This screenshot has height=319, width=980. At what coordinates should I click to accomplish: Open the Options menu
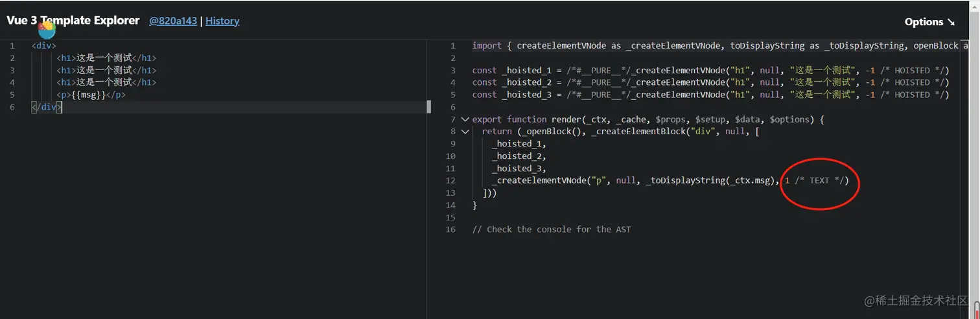pyautogui.click(x=929, y=21)
